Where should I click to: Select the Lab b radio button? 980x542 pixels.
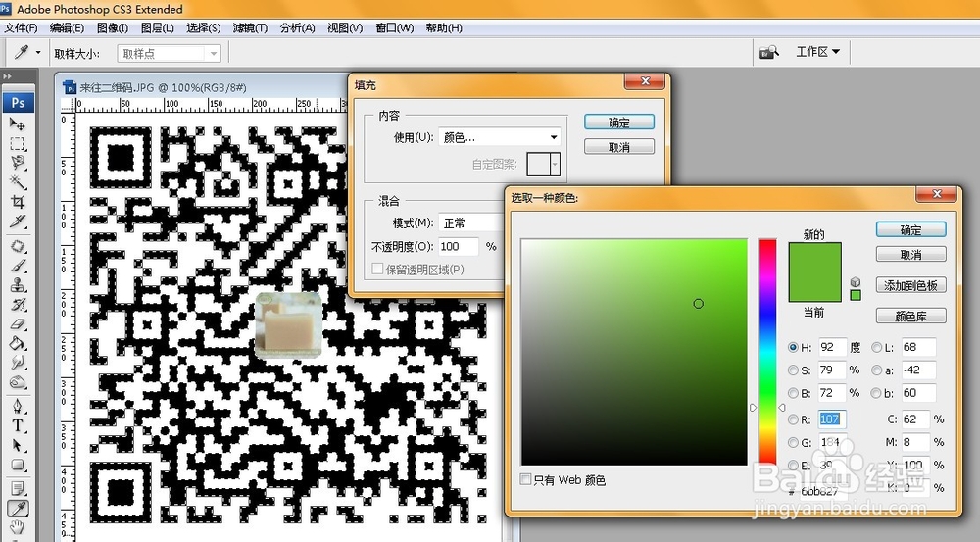[x=877, y=393]
